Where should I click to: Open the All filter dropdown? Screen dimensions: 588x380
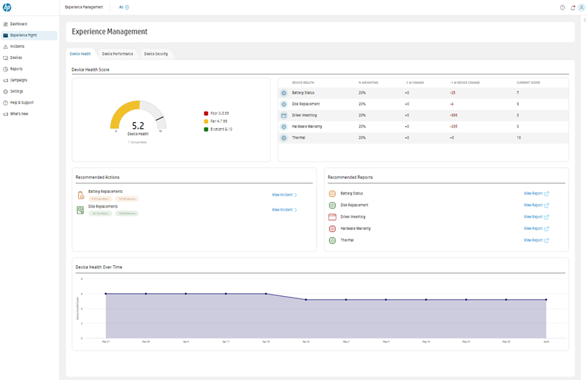[124, 7]
